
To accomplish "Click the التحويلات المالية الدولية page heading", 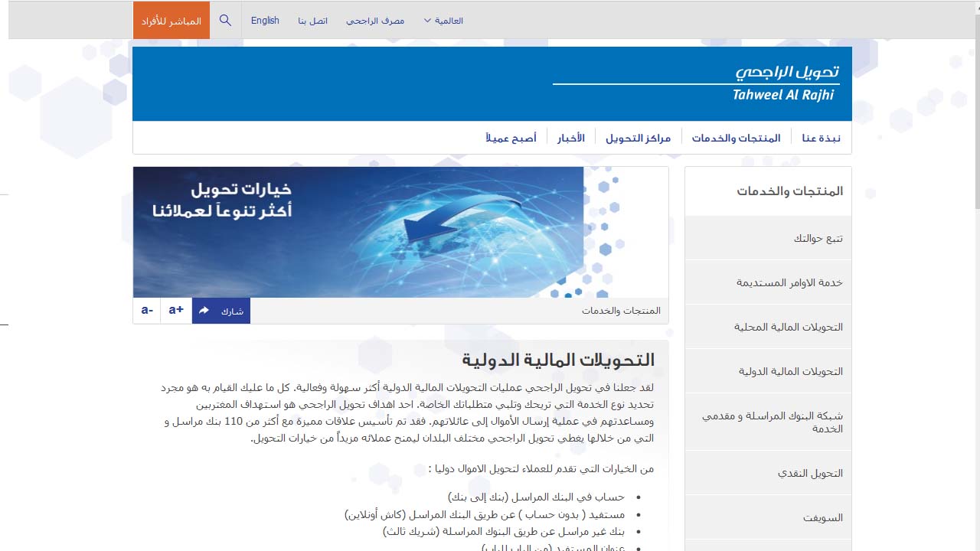I will coord(558,360).
